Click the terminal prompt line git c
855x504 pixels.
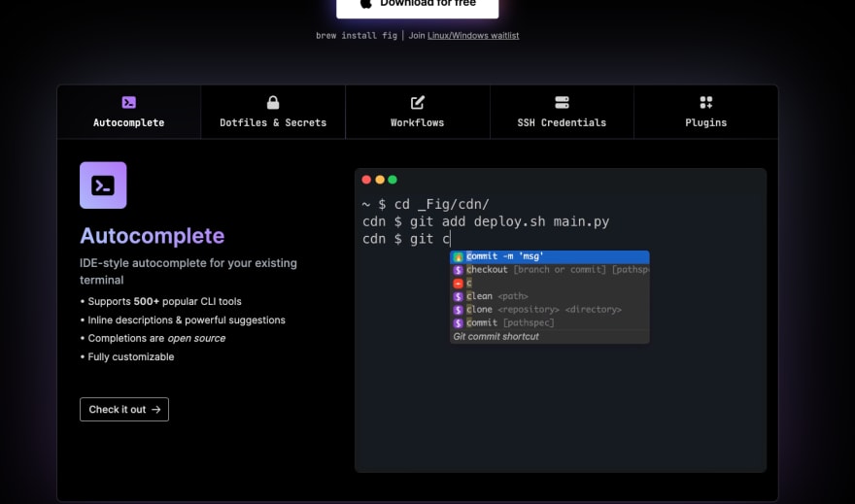406,239
